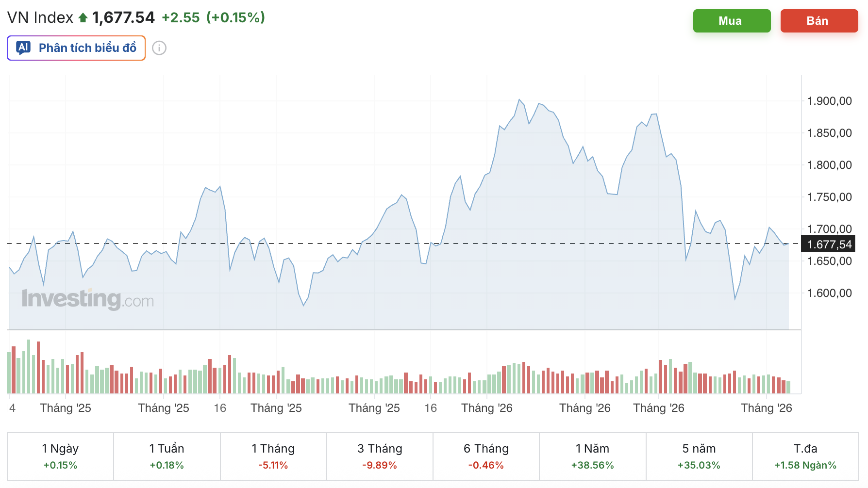Viewport: 868px width, 488px height.
Task: Select the 1 Ngày timeframe tab
Action: tap(60, 456)
